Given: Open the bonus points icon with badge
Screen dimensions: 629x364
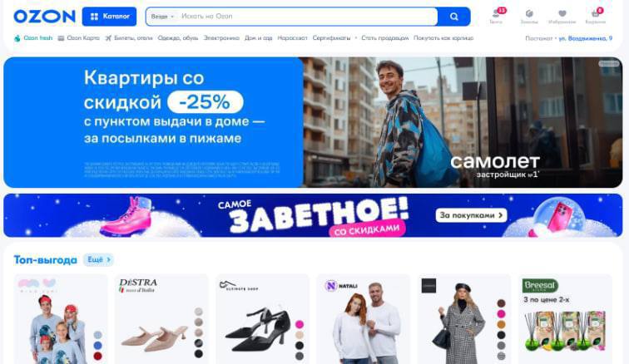Looking at the screenshot, I should click(496, 16).
